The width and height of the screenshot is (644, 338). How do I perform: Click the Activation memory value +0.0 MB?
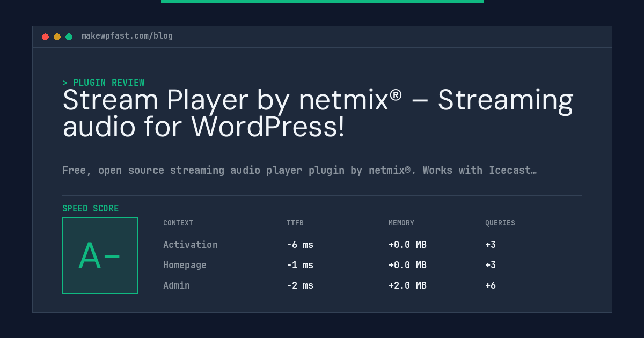tap(407, 245)
